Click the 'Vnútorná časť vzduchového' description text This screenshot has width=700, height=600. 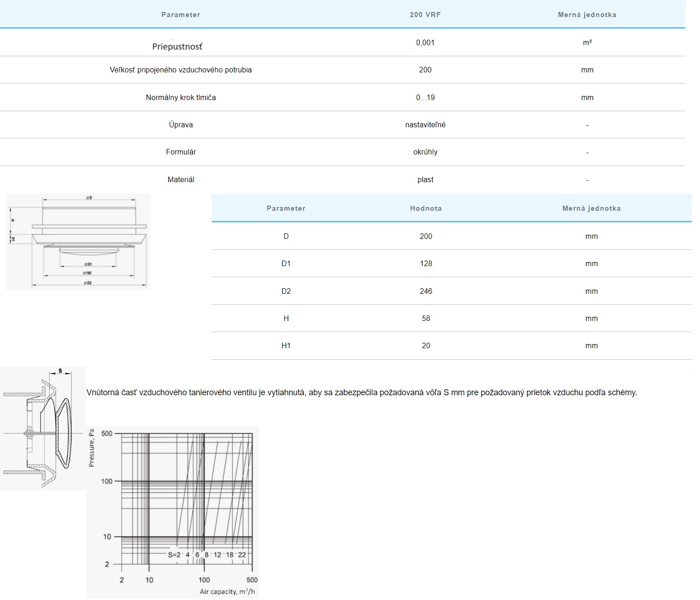361,392
